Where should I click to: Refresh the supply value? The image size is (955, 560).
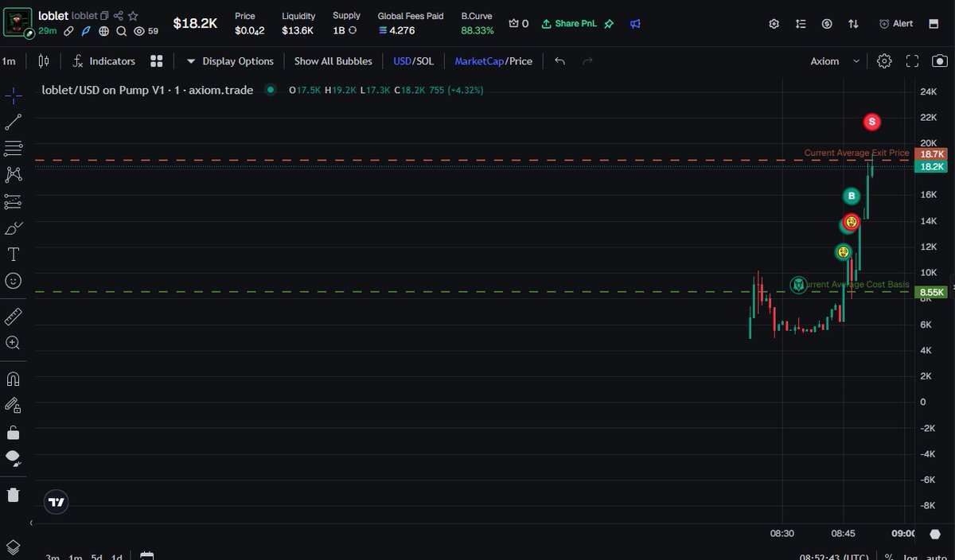(x=353, y=30)
